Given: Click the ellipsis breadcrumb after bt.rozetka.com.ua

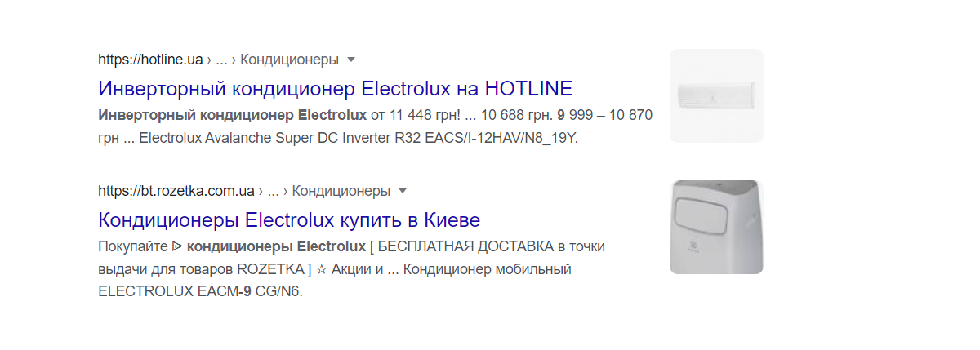Looking at the screenshot, I should point(274,192).
